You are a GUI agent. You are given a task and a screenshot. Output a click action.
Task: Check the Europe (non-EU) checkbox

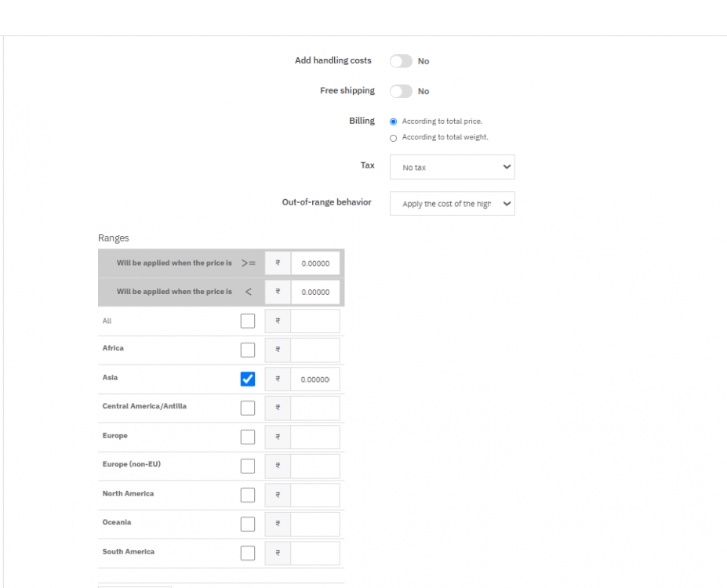pos(248,466)
